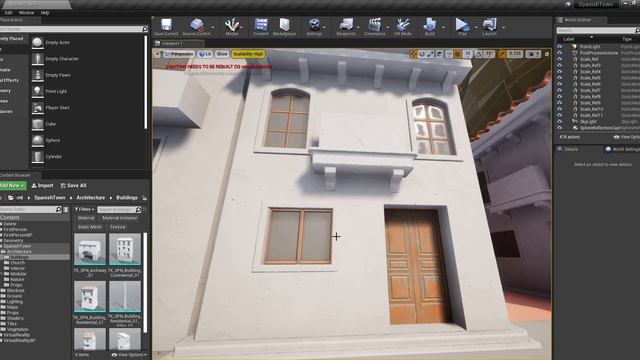The width and height of the screenshot is (640, 360).
Task: Select the World Outliner tab
Action: tap(578, 20)
